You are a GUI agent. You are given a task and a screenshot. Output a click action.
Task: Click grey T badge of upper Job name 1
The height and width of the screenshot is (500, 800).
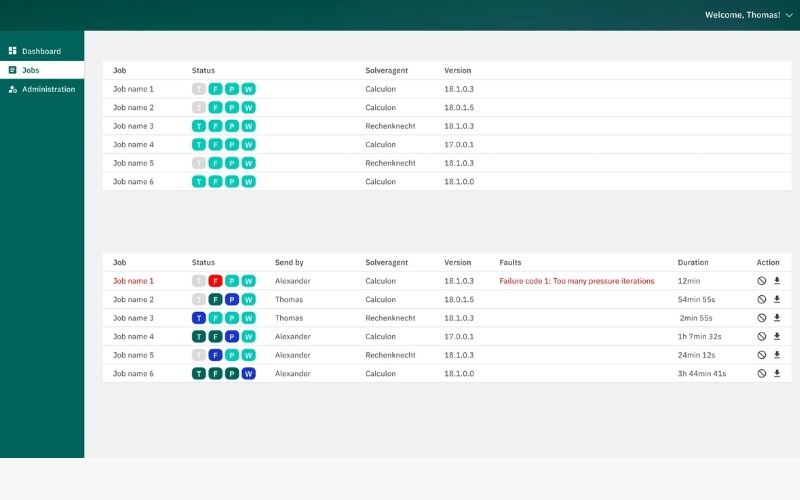(198, 89)
